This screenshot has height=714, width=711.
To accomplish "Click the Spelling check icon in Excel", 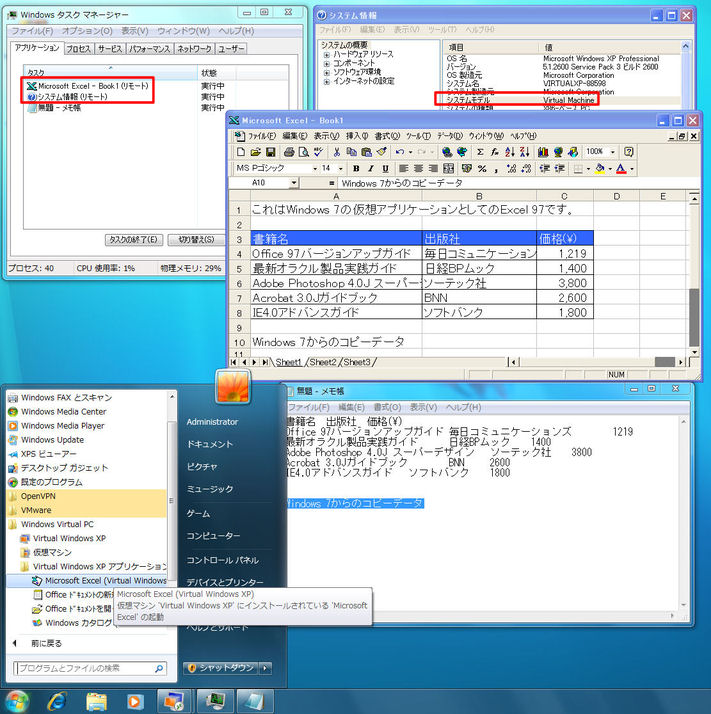I will tap(318, 152).
